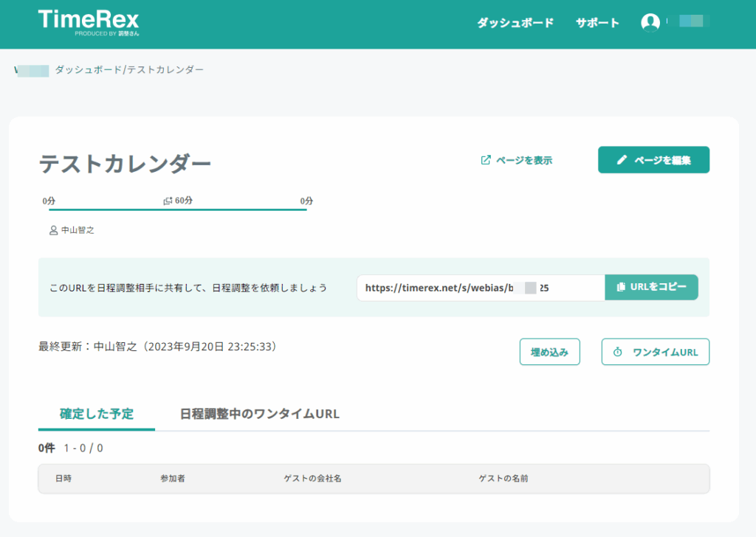Click the external link icon beside ページを表示
The image size is (756, 537).
[486, 160]
